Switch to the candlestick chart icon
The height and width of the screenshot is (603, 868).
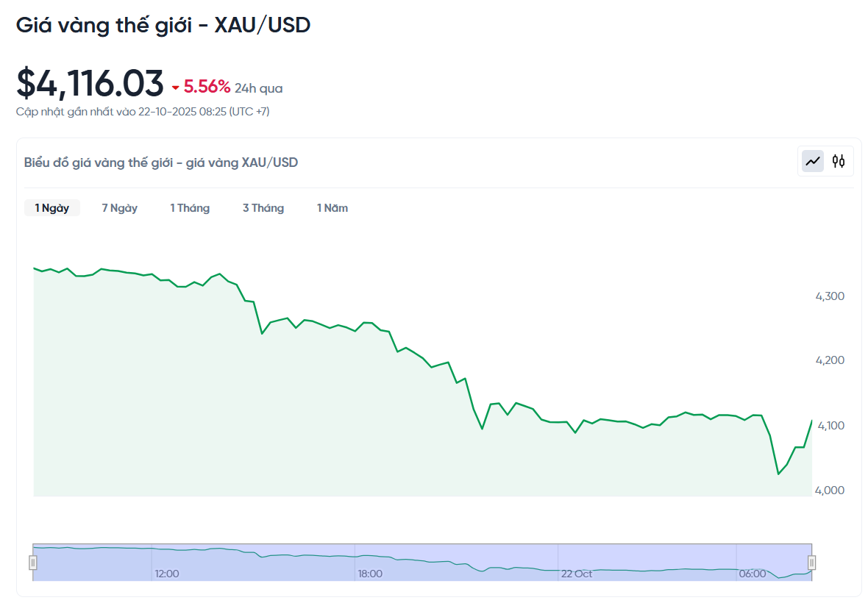[x=839, y=160]
